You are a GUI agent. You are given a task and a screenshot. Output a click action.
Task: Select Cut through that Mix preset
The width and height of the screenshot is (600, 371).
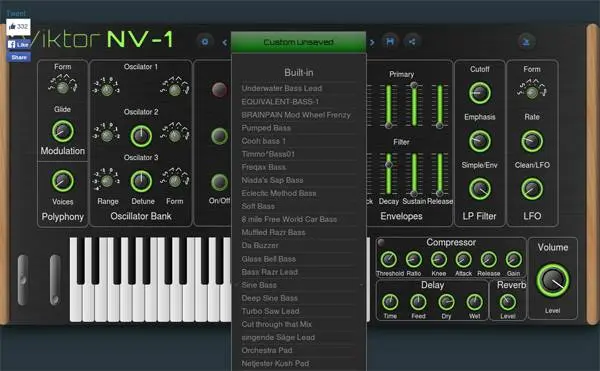[x=298, y=324]
